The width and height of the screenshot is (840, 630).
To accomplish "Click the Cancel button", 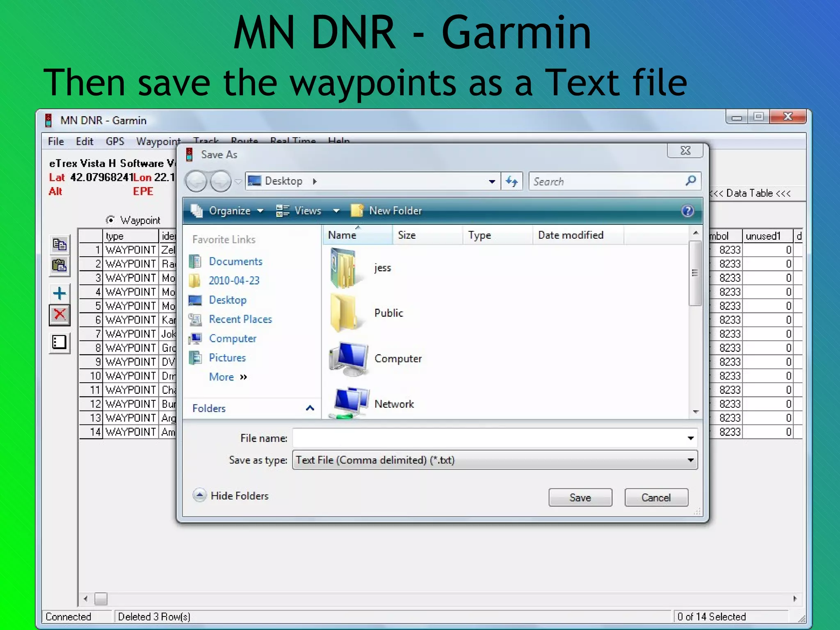I will [x=656, y=498].
